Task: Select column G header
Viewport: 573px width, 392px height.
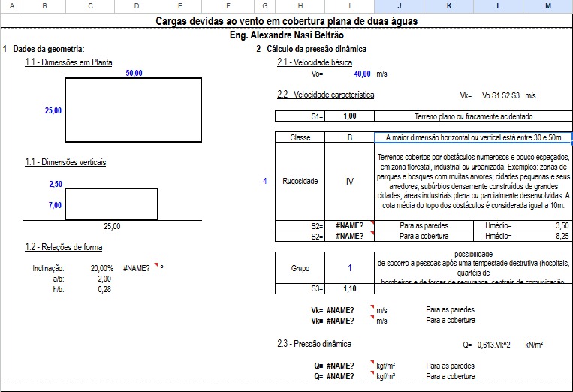Action: tap(265, 6)
